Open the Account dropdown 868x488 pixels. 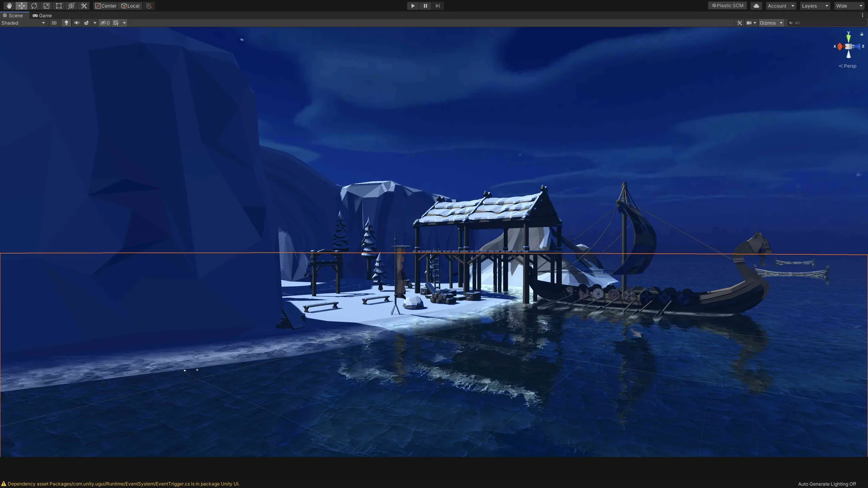click(x=781, y=6)
